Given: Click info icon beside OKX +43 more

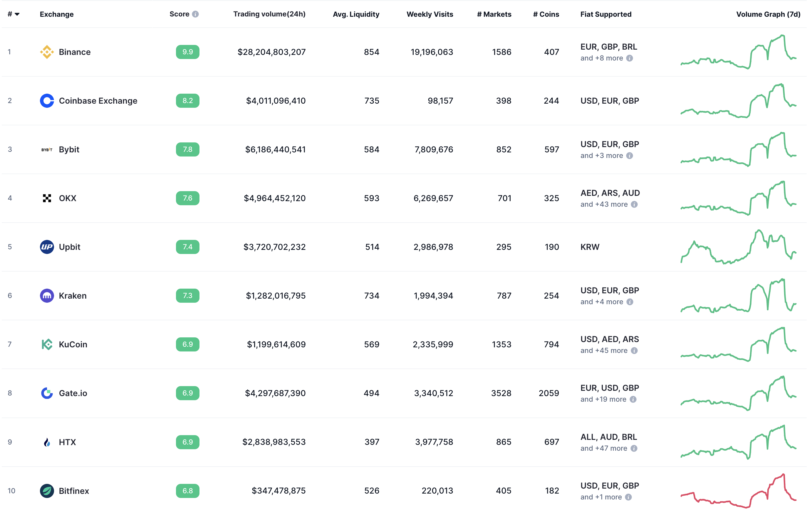Looking at the screenshot, I should [x=634, y=205].
